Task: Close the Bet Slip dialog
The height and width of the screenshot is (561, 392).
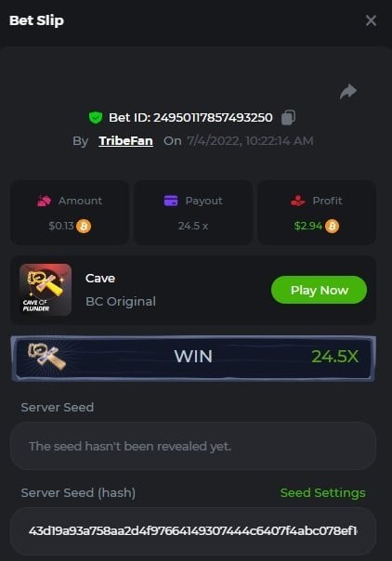Action: click(371, 20)
